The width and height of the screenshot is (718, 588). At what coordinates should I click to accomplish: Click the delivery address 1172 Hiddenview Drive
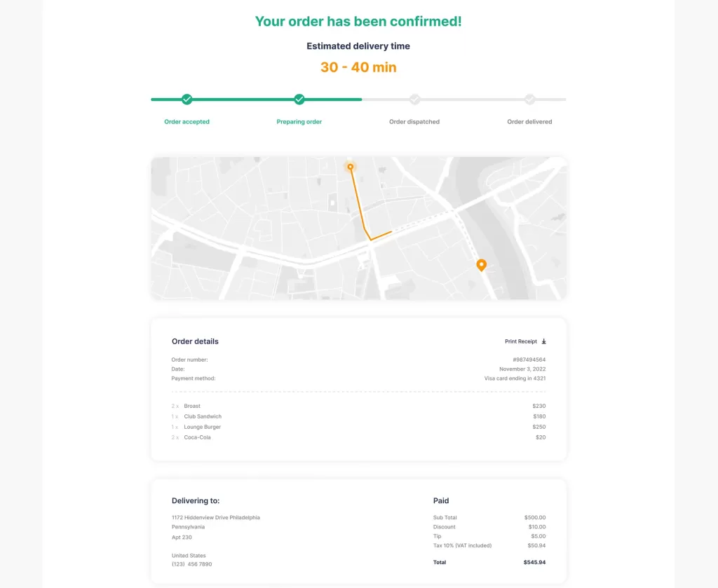[x=216, y=518]
